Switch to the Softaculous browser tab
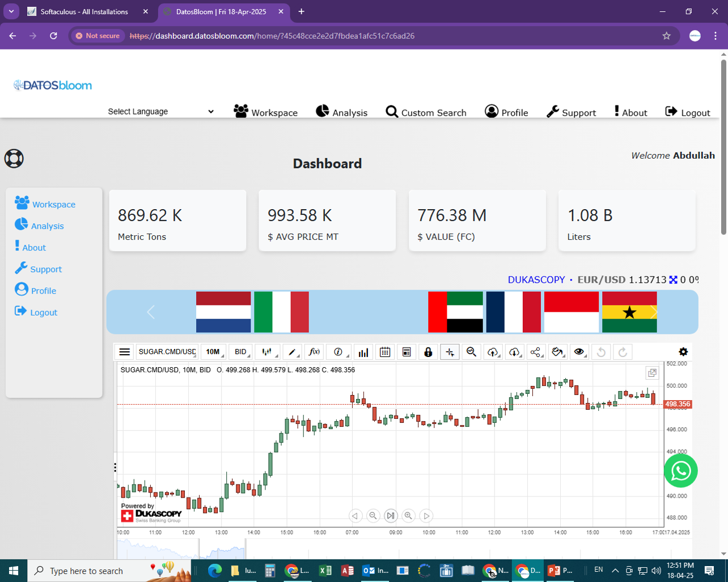This screenshot has width=728, height=582. (x=84, y=12)
